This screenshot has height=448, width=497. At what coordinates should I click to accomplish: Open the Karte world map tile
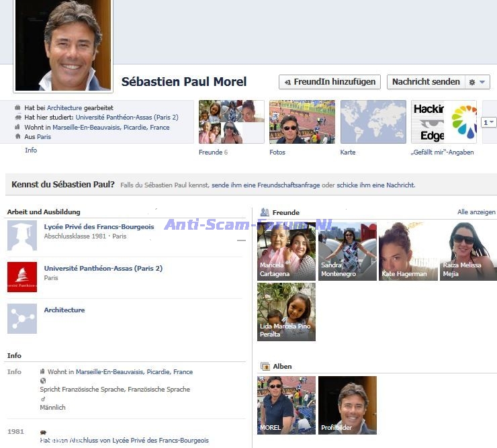(x=373, y=122)
